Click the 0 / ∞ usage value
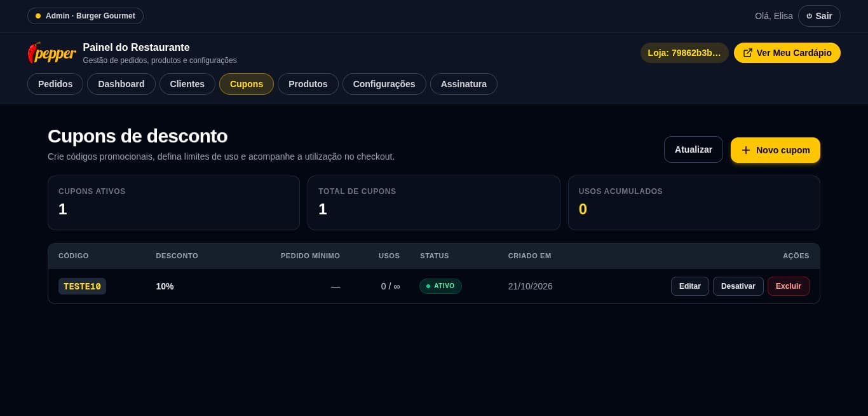Viewport: 868px width, 416px height. tap(390, 286)
